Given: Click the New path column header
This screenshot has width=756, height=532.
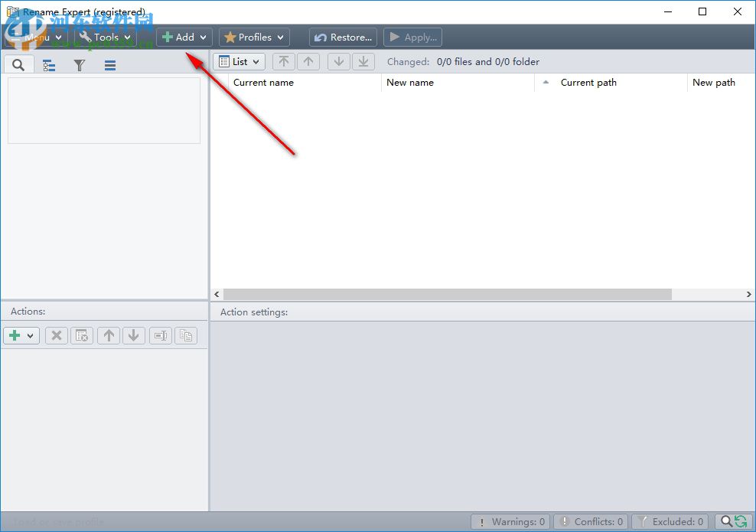Looking at the screenshot, I should pyautogui.click(x=722, y=83).
